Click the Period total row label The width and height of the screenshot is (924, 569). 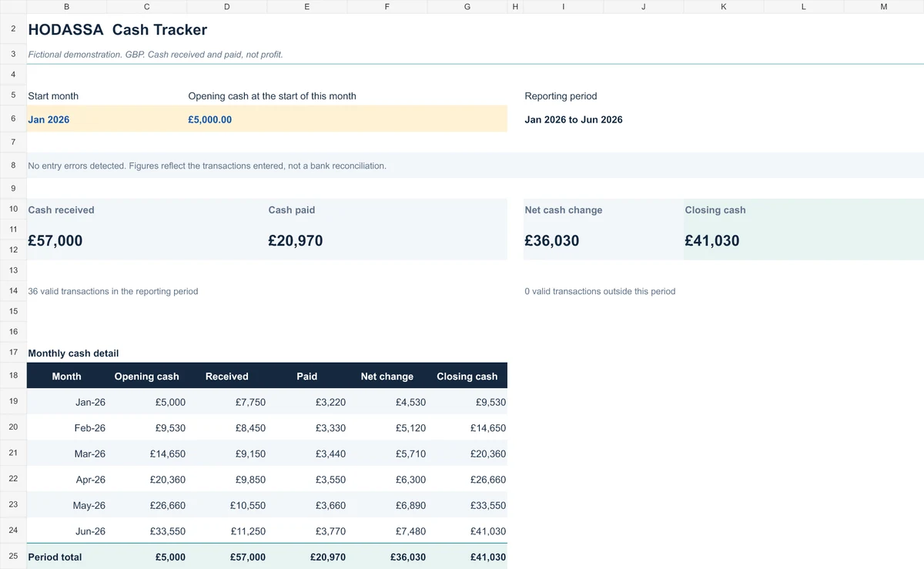click(55, 557)
